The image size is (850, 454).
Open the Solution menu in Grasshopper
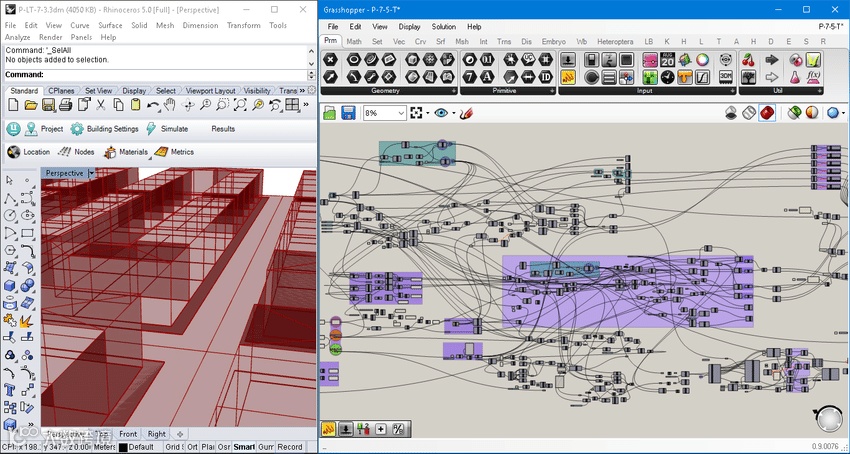click(x=443, y=27)
